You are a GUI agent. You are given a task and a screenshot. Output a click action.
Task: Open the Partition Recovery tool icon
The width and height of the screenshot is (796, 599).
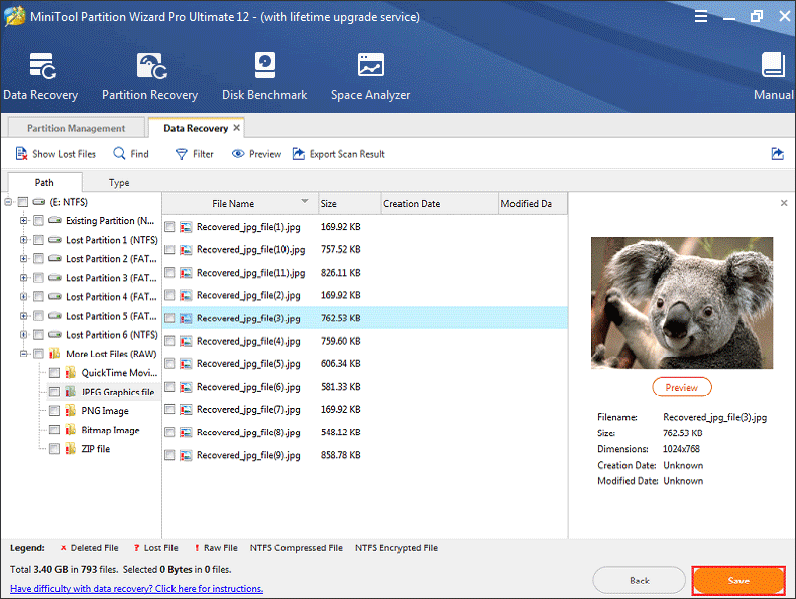pyautogui.click(x=151, y=66)
